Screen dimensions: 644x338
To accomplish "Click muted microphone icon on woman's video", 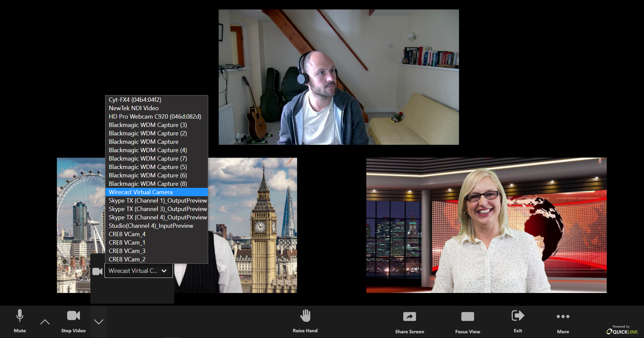I will click(x=600, y=162).
